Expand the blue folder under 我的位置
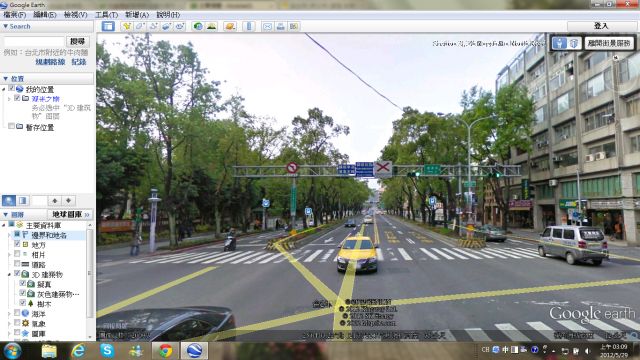Screen dimensions: 640x360 [9, 99]
